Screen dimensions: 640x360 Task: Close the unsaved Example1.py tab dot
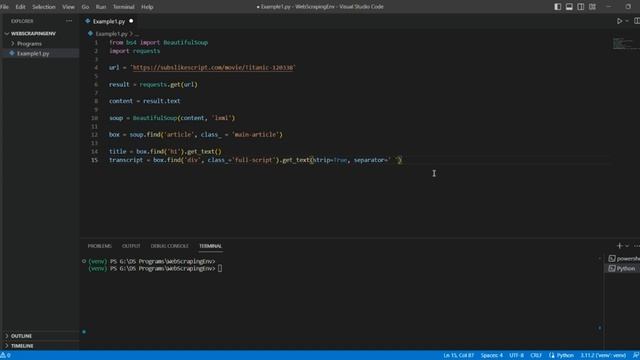[131, 21]
